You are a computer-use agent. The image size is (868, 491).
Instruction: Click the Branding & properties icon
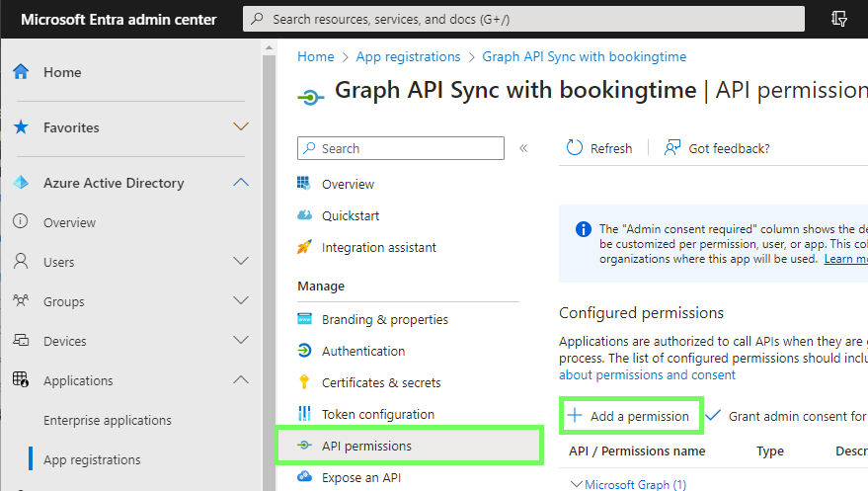tap(304, 318)
